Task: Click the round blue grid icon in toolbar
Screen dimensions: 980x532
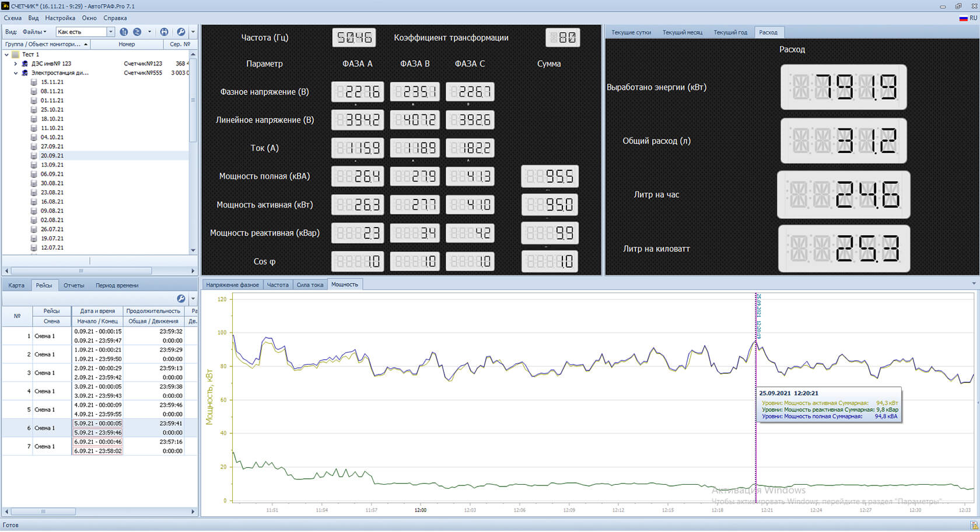Action: [x=164, y=32]
